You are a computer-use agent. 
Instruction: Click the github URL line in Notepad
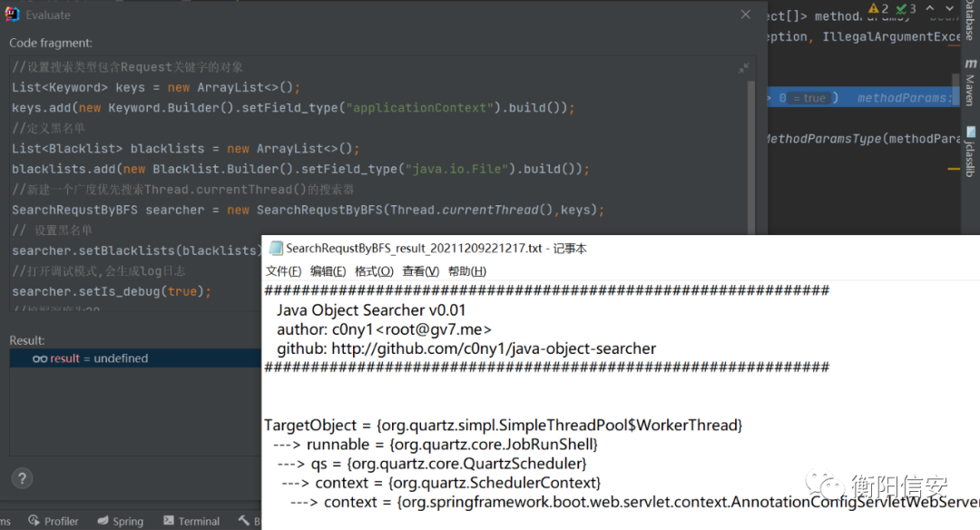click(x=466, y=348)
